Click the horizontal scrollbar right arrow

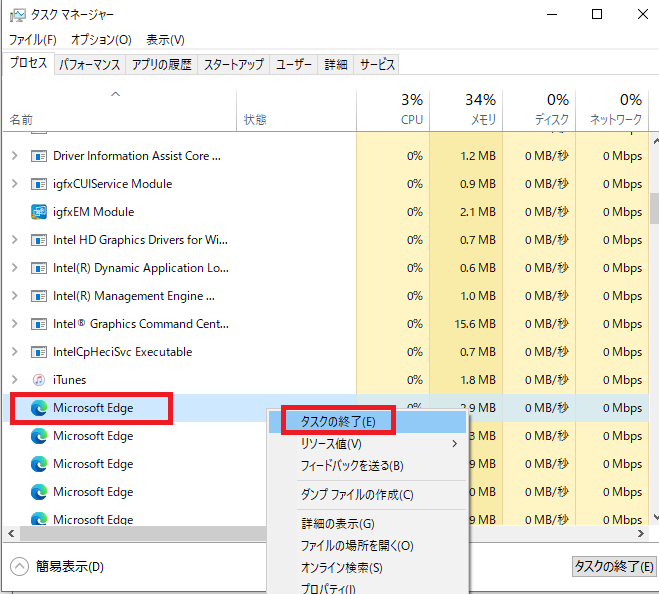pos(641,533)
